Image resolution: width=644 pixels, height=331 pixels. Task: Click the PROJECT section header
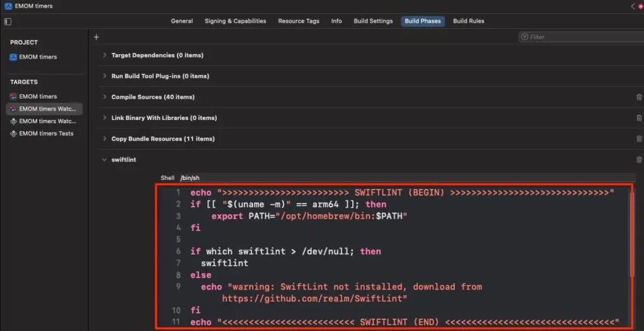coord(24,42)
